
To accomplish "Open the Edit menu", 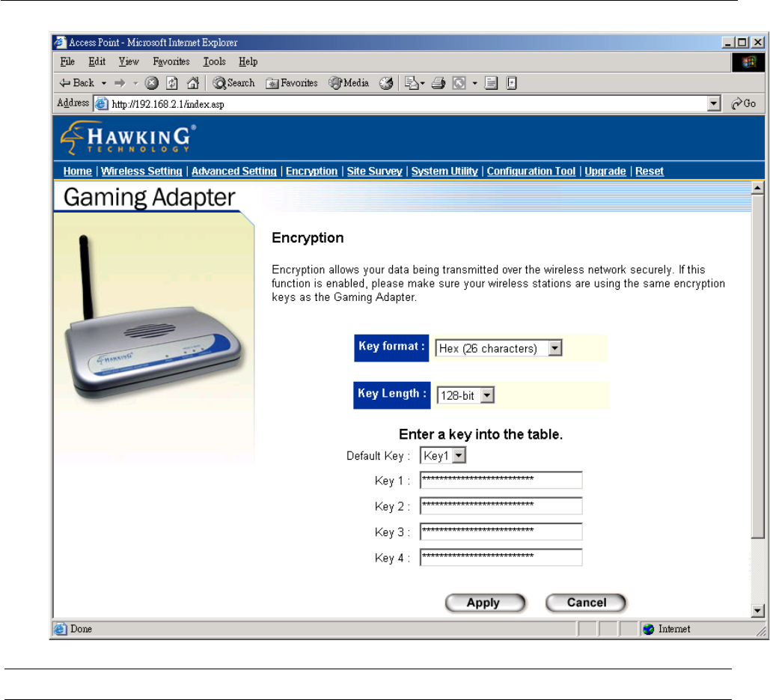I will [97, 62].
